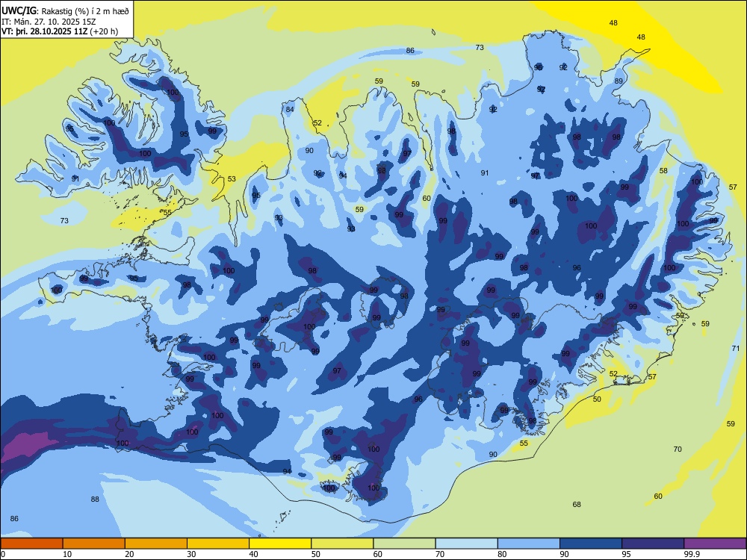Click the orange 10–20 legend swatch
The width and height of the screenshot is (747, 560).
[x=94, y=544]
